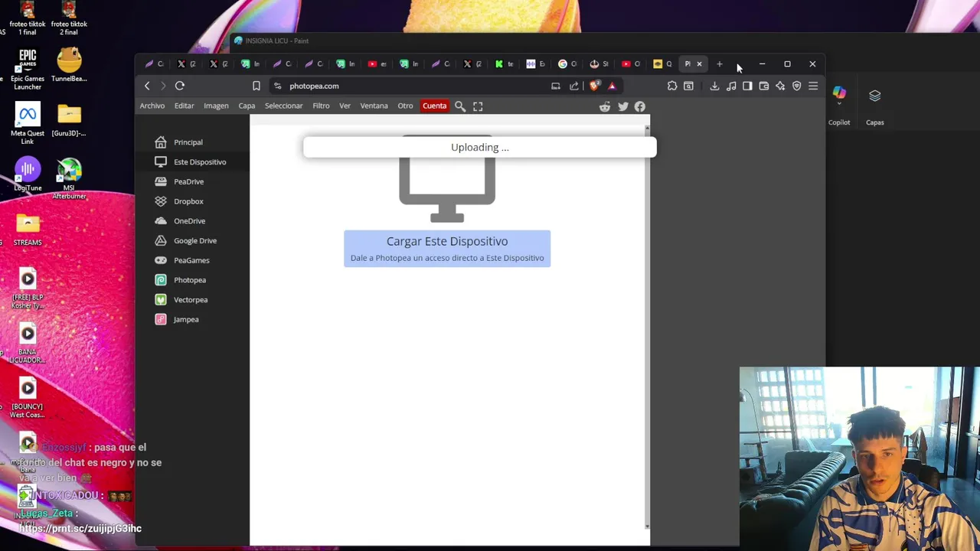Open Brave Rewards triangle icon

[612, 86]
